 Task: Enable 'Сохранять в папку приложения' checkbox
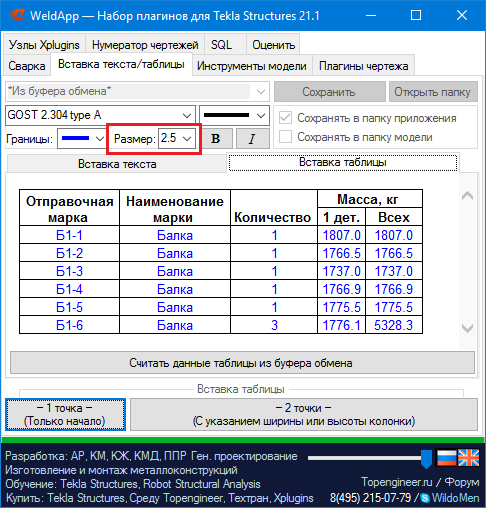pyautogui.click(x=285, y=118)
